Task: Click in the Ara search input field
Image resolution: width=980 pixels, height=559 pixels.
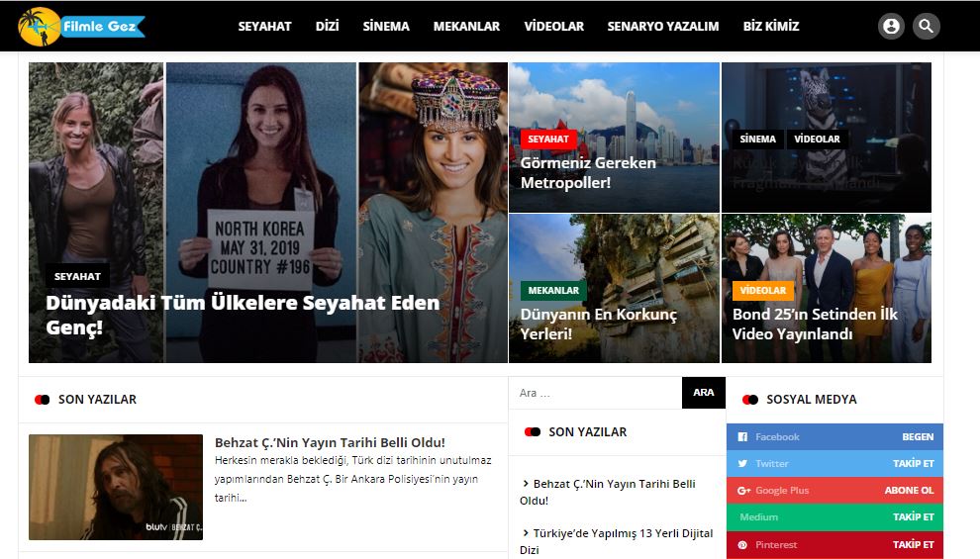Action: point(595,393)
